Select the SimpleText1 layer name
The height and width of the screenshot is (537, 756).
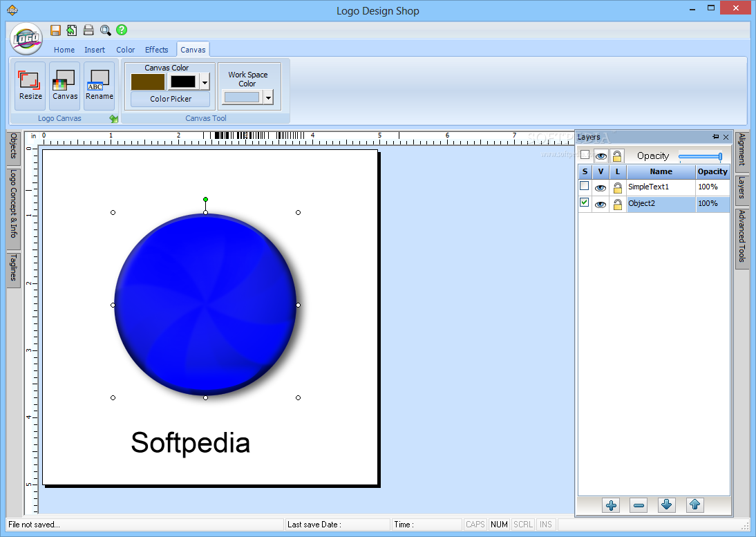(x=648, y=187)
